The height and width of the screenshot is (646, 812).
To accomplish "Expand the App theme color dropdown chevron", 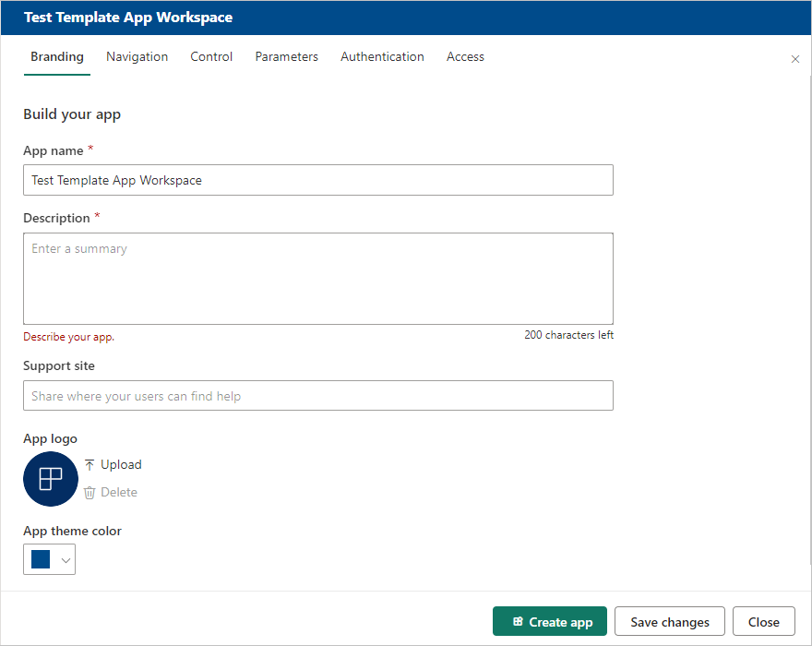I will [65, 559].
